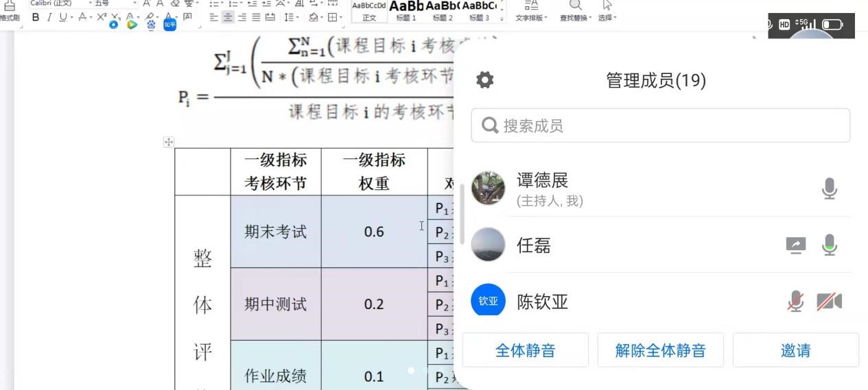Image resolution: width=868 pixels, height=390 pixels.
Task: Choose the 正文 body text style
Action: (369, 12)
